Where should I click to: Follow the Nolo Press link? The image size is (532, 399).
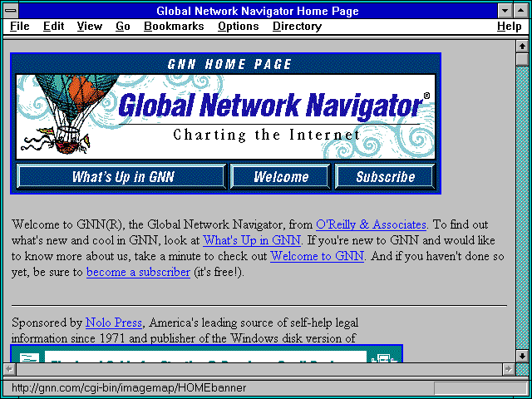point(113,323)
